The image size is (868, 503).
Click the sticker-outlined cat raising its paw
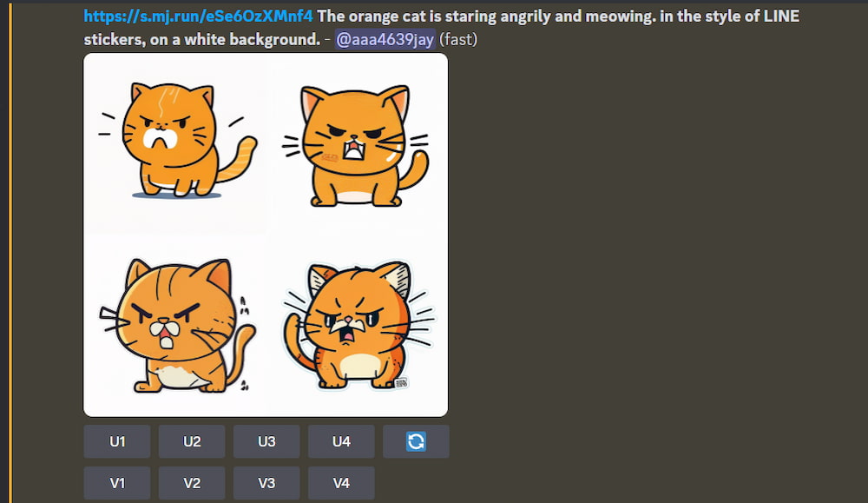click(357, 325)
